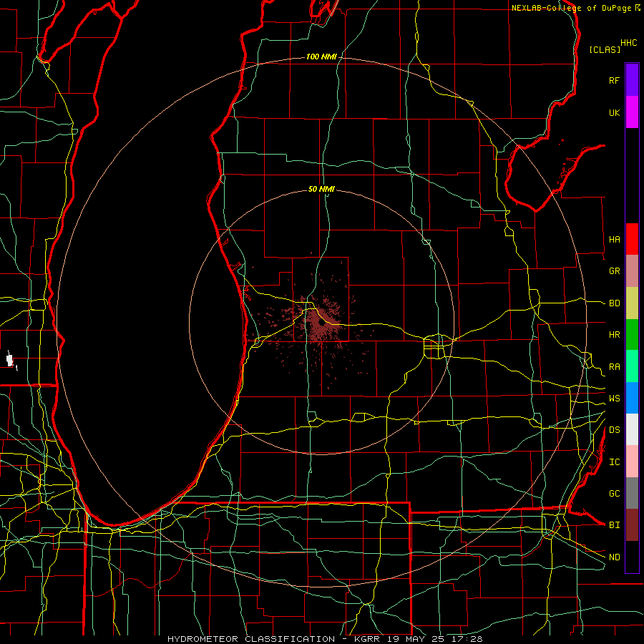644x644 pixels.
Task: Click the HYDROMETEOR CLASSIFICATION title text
Action: [251, 639]
